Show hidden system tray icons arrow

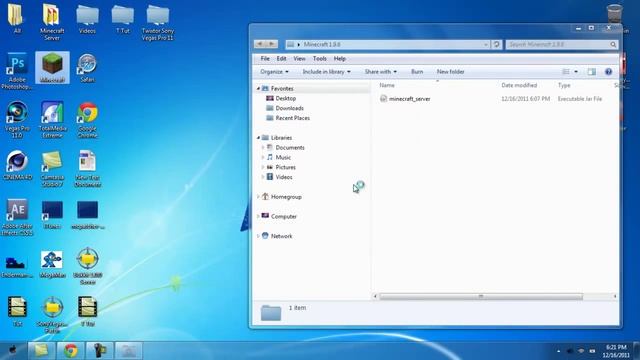558,351
